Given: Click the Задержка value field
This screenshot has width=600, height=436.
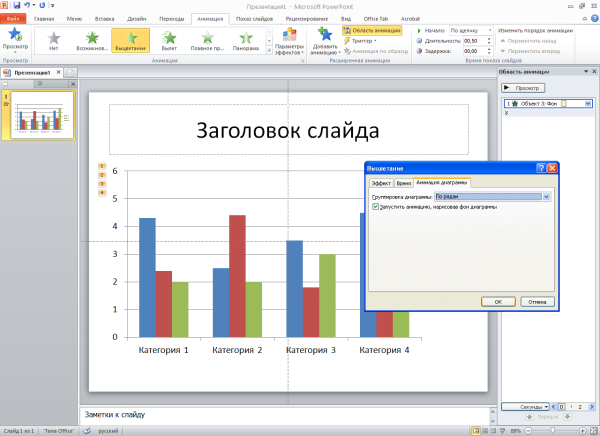Looking at the screenshot, I should point(474,51).
